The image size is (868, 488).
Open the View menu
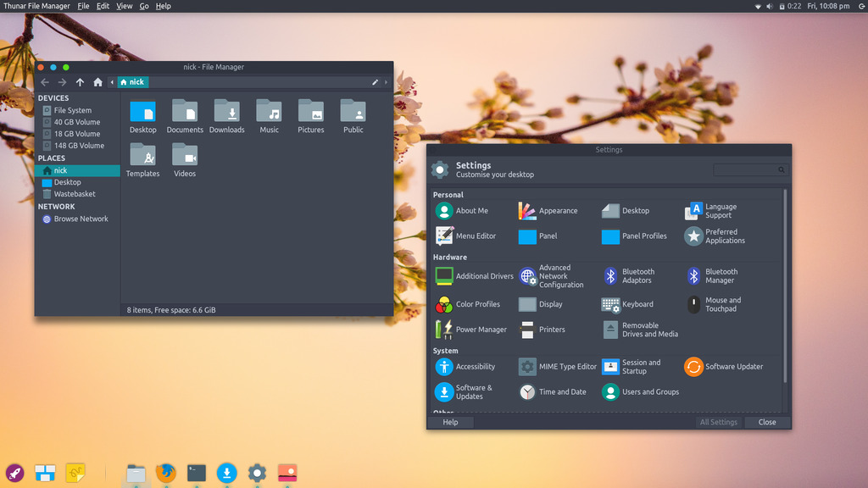124,6
